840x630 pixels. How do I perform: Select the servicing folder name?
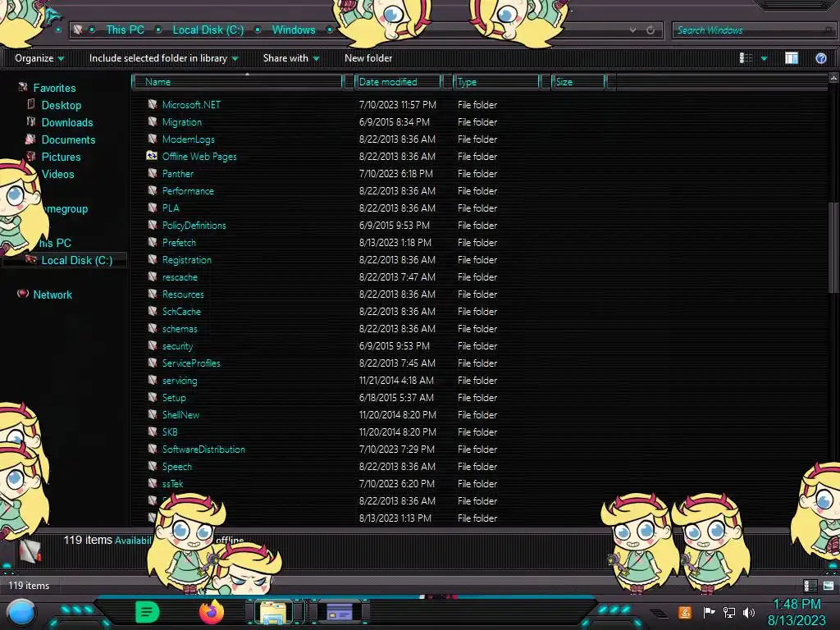point(180,381)
